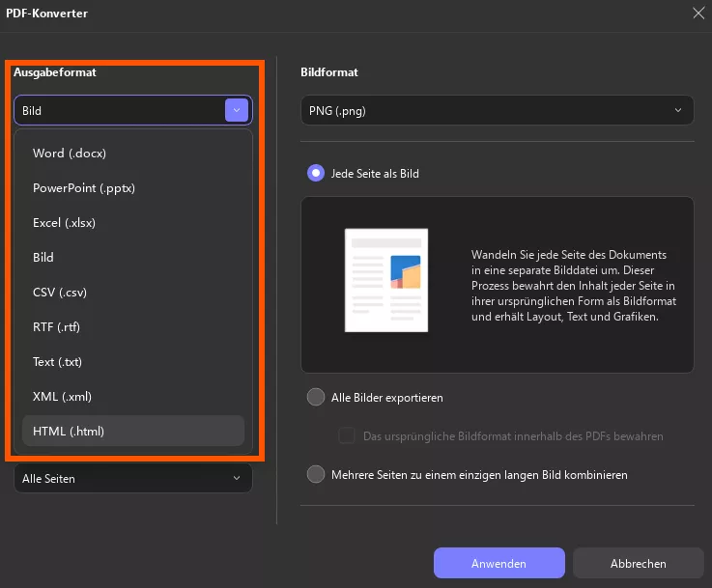The height and width of the screenshot is (588, 712).
Task: Choose Excel (.xlsx) output format
Action: coord(133,223)
